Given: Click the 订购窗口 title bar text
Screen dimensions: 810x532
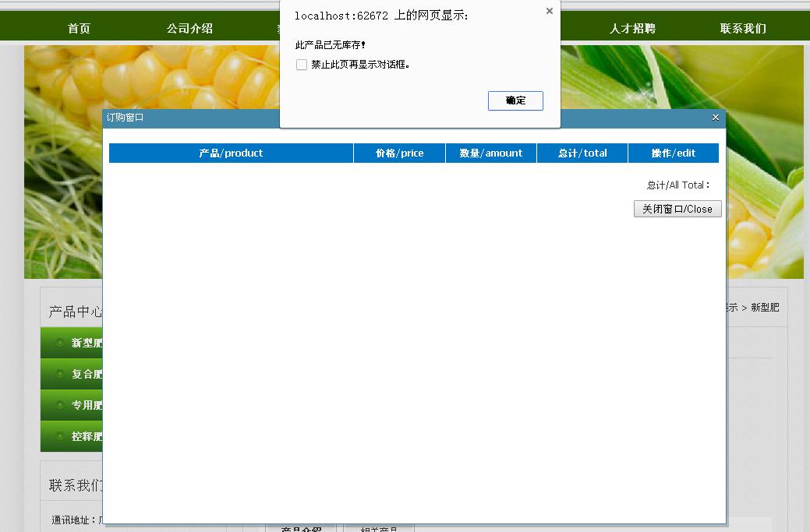Looking at the screenshot, I should pos(126,118).
